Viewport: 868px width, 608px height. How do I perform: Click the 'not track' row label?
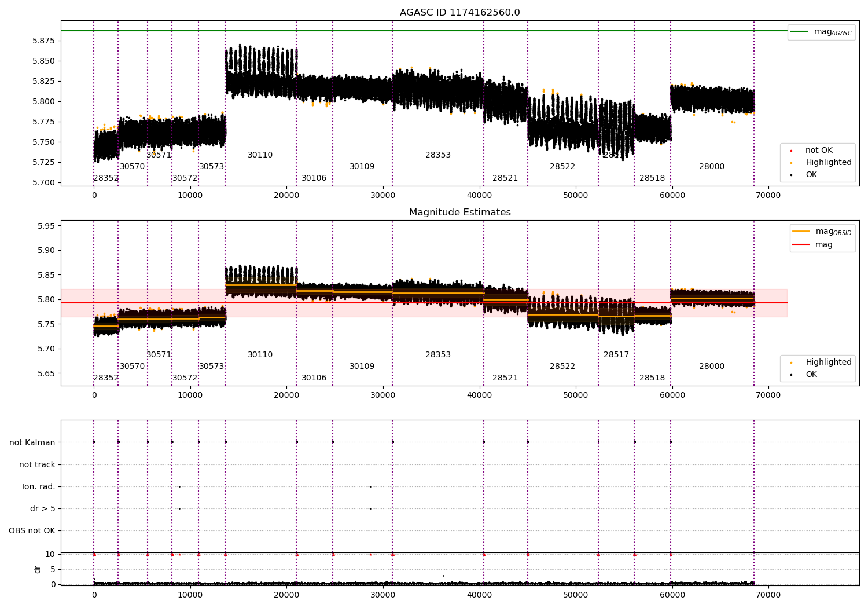(37, 465)
